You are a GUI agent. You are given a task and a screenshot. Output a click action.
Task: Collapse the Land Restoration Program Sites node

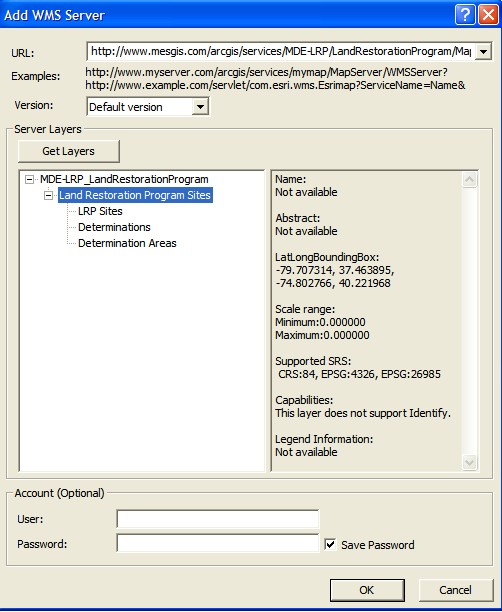(x=48, y=195)
